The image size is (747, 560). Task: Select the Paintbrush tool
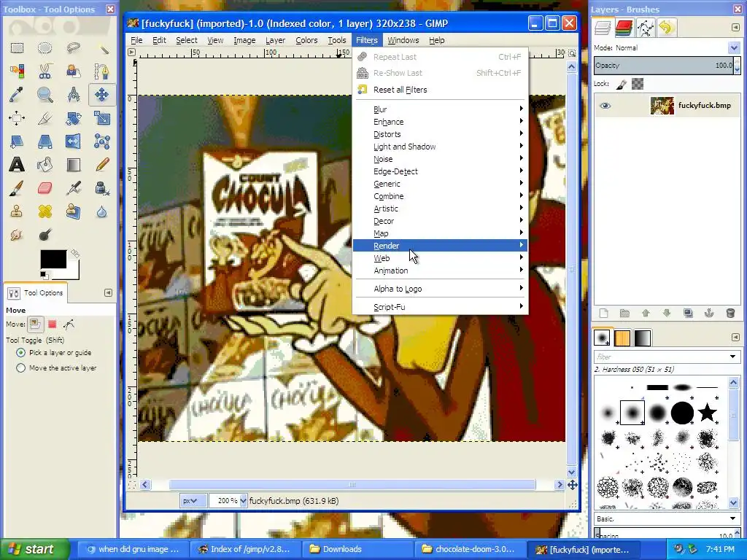click(x=17, y=188)
